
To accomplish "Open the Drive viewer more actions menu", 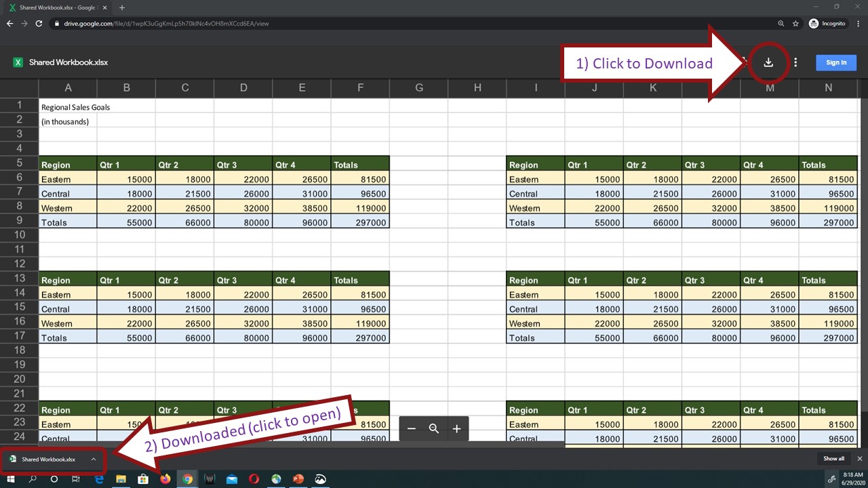I will pos(795,62).
